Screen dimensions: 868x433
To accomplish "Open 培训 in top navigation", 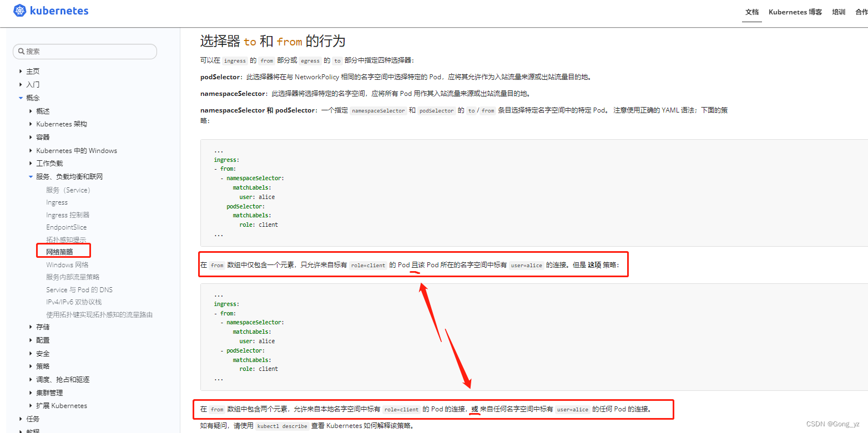I will click(839, 12).
